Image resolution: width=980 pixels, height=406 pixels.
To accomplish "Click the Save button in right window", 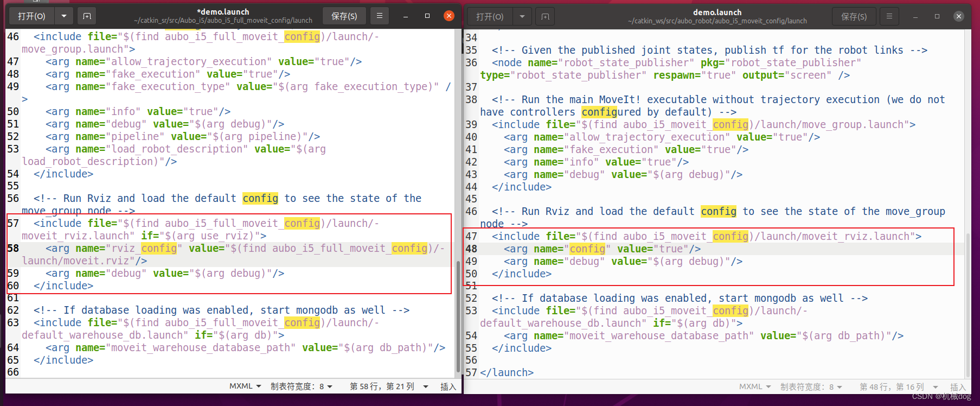I will pos(854,17).
